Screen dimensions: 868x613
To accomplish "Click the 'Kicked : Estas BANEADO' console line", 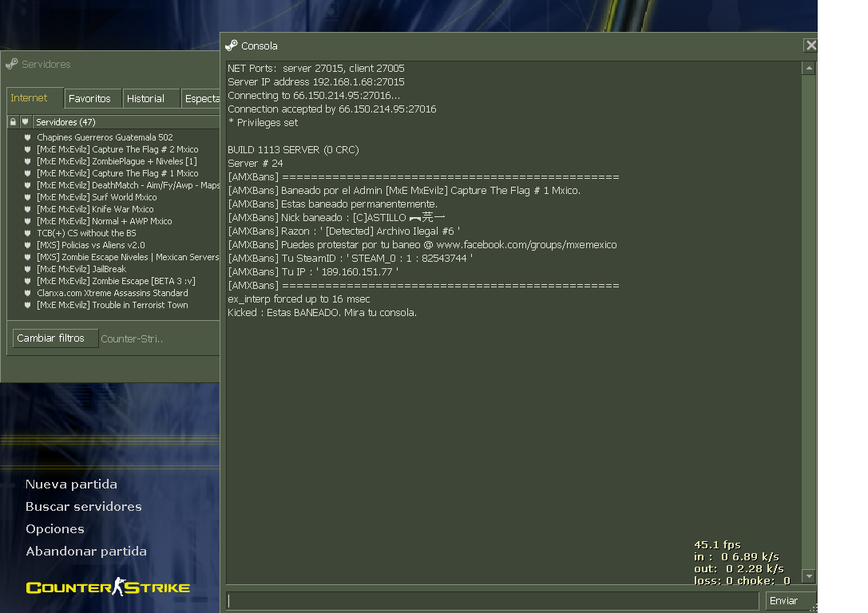I will (x=322, y=313).
